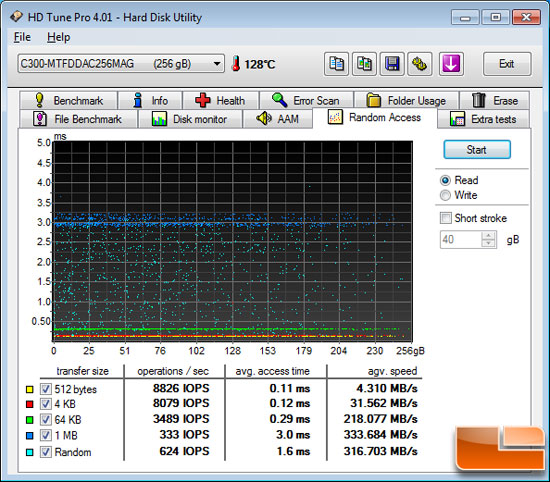Click the Extra tests icon
The height and width of the screenshot is (482, 550).
(457, 119)
